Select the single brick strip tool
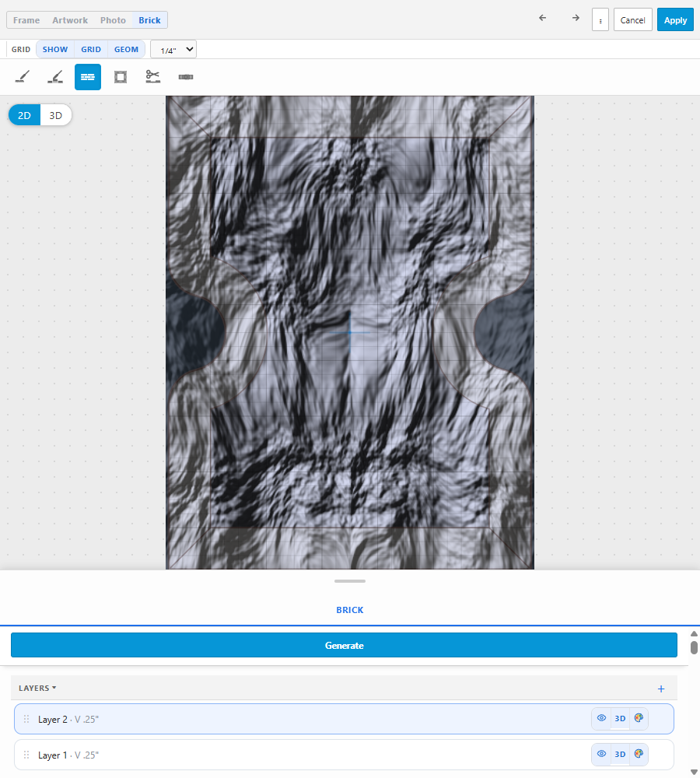The width and height of the screenshot is (700, 778). pos(186,77)
